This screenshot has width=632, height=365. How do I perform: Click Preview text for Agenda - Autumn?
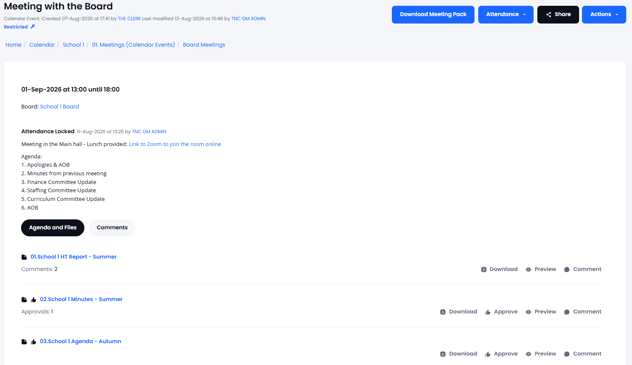click(x=545, y=354)
